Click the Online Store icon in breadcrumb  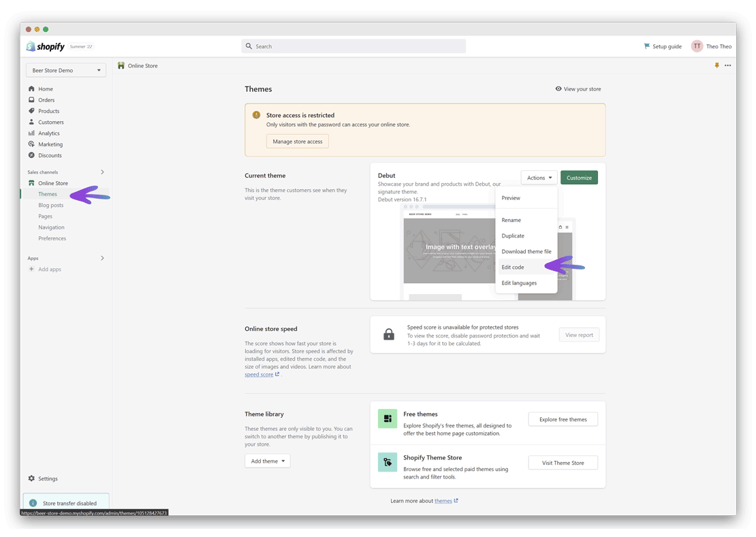coord(121,65)
